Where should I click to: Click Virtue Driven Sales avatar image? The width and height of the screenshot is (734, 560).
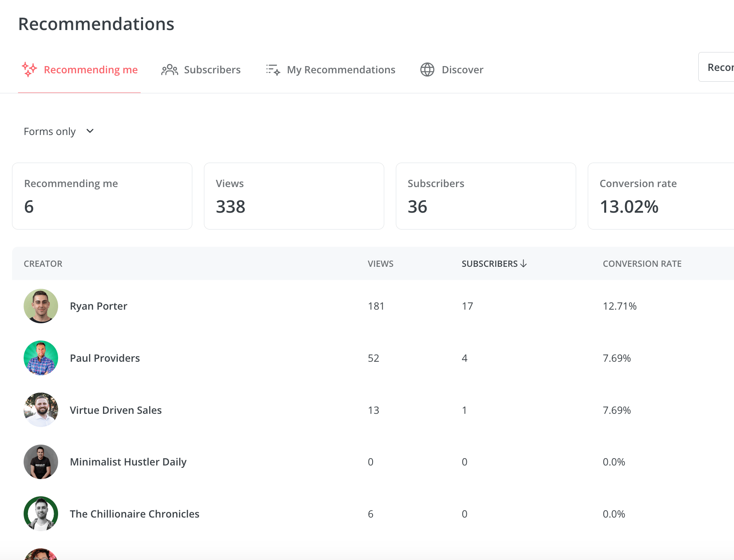41,410
